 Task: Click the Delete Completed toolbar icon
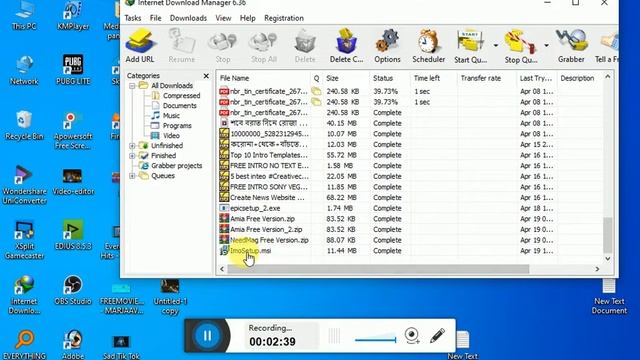[346, 46]
